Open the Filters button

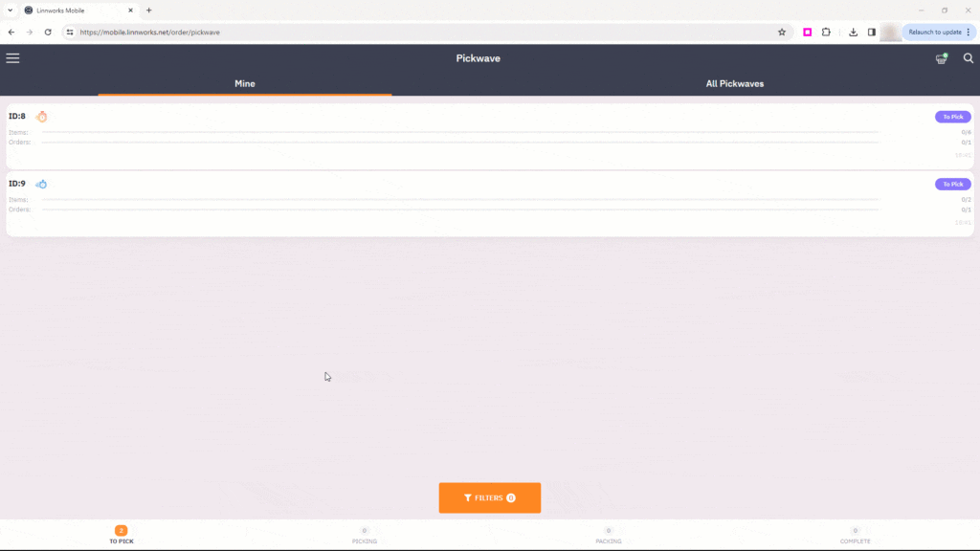point(490,497)
